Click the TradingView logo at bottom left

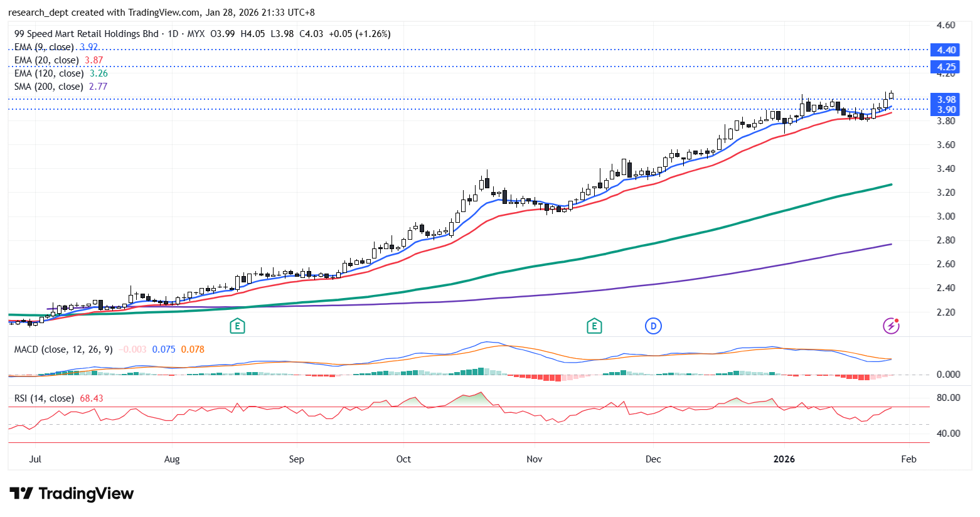[x=72, y=494]
